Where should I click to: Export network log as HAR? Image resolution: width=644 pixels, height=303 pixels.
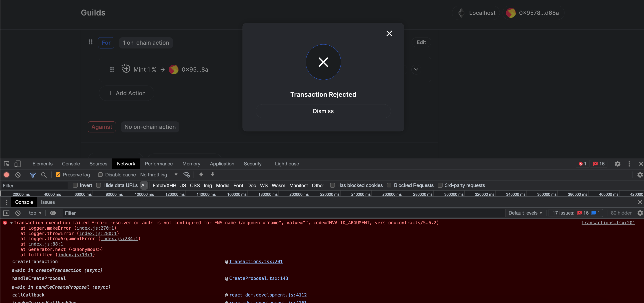point(212,175)
